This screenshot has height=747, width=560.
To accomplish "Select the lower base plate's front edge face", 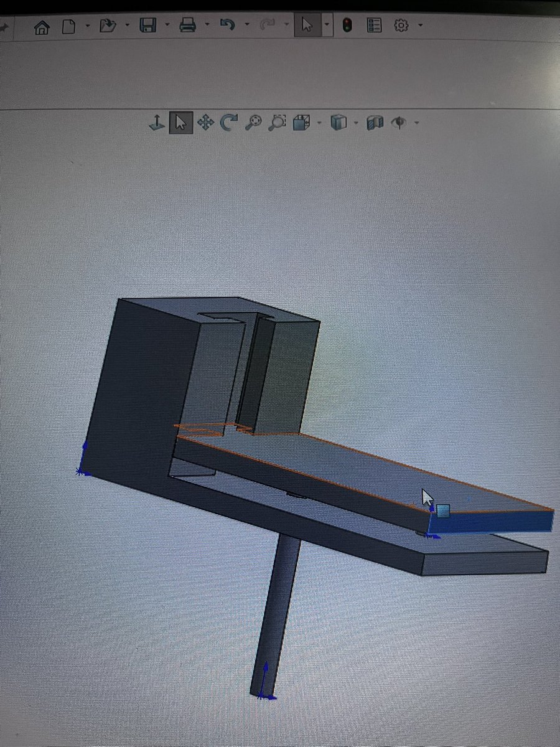I will point(484,563).
